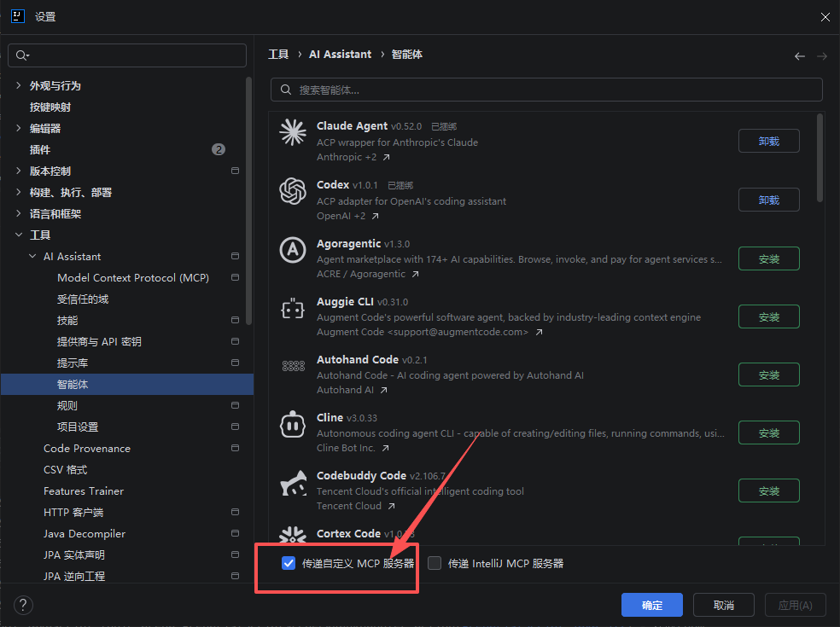Click the settings tree search field

click(127, 55)
